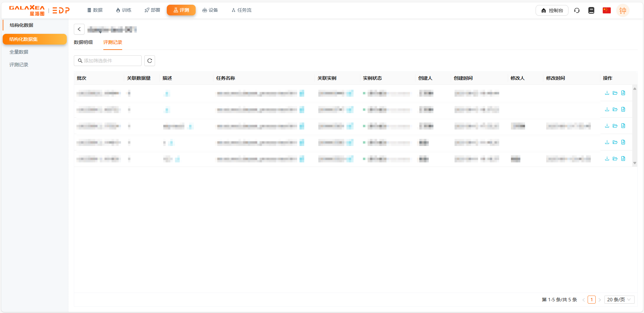
Task: Open the 部署 top menu
Action: tap(152, 10)
